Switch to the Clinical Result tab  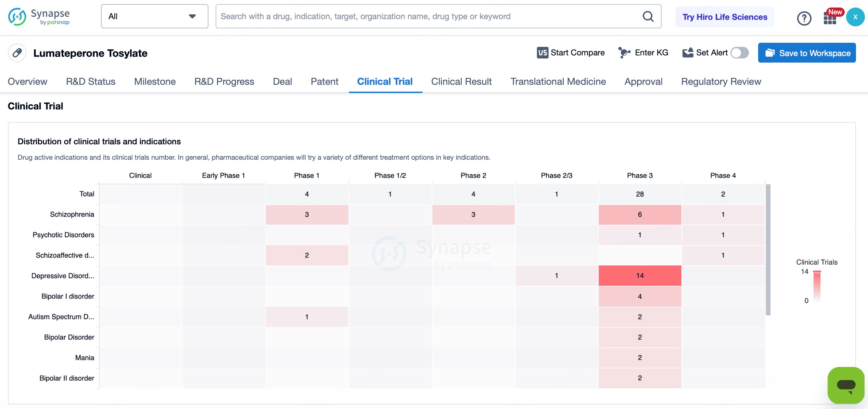click(x=461, y=81)
